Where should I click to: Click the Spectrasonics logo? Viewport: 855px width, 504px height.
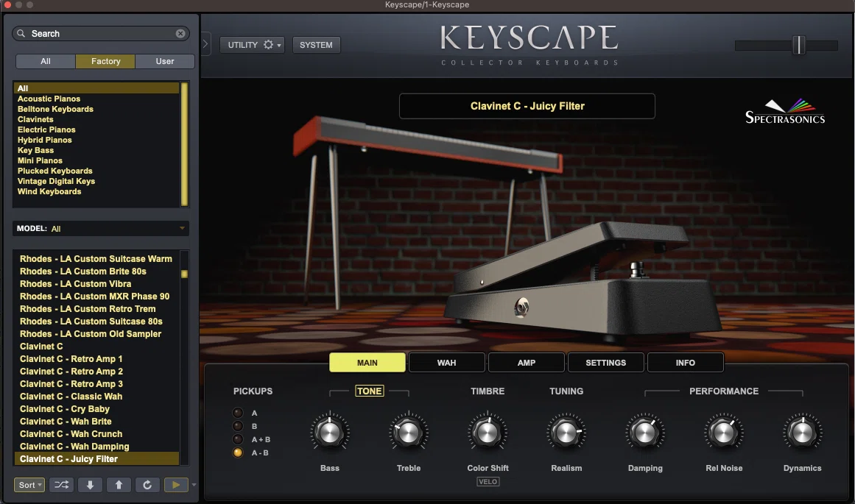click(784, 111)
